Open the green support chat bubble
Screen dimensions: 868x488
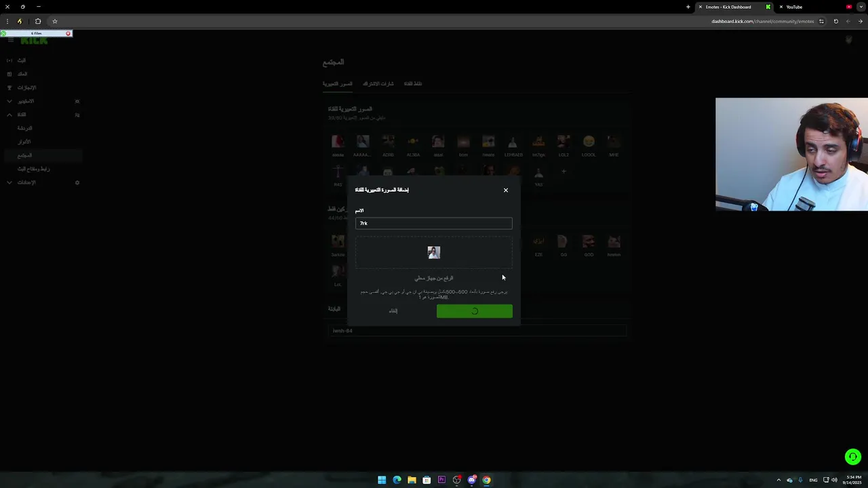click(852, 457)
